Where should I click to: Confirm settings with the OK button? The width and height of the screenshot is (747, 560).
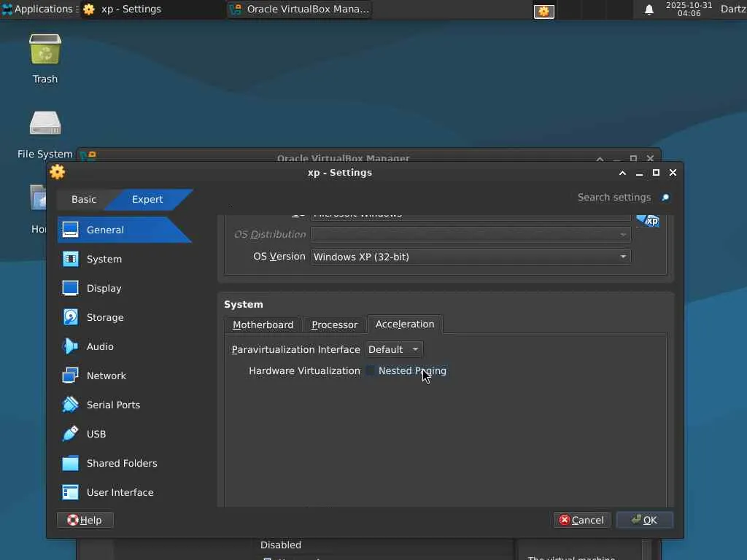pos(645,520)
